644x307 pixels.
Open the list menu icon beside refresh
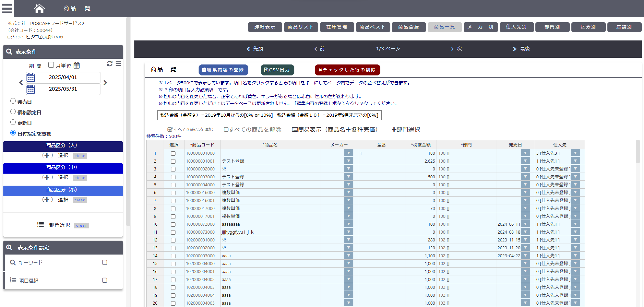[118, 64]
